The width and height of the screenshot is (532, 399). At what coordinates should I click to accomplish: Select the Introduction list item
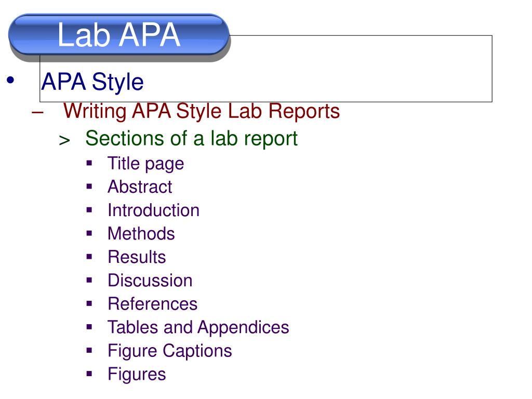click(153, 210)
